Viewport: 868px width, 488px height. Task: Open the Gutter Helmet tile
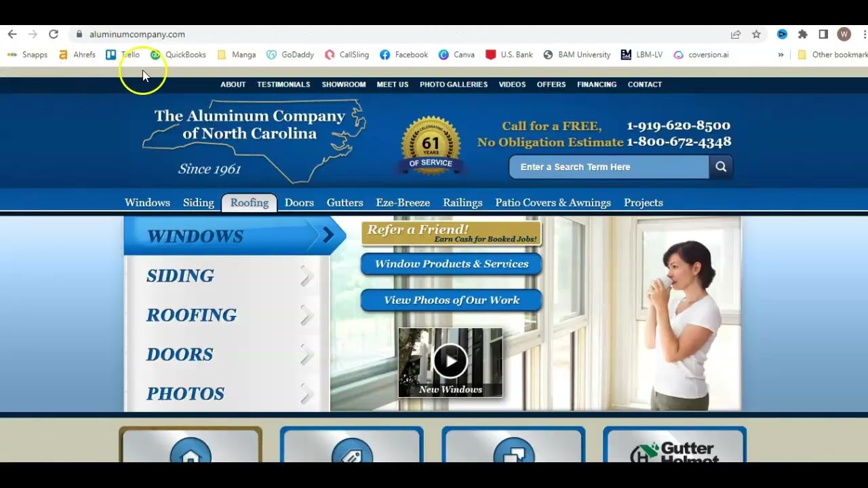tap(675, 445)
